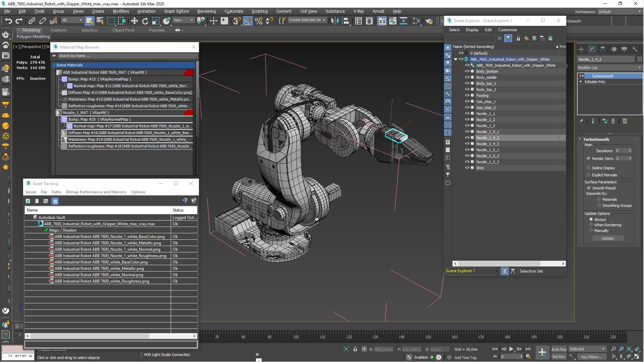Image resolution: width=644 pixels, height=362 pixels.
Task: Select the Manually update radio option
Action: [x=591, y=231]
